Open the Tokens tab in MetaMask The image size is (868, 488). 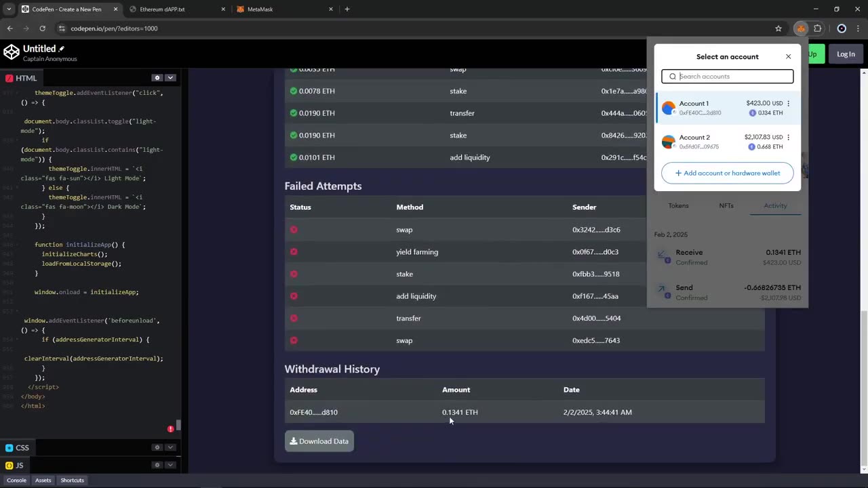(678, 206)
